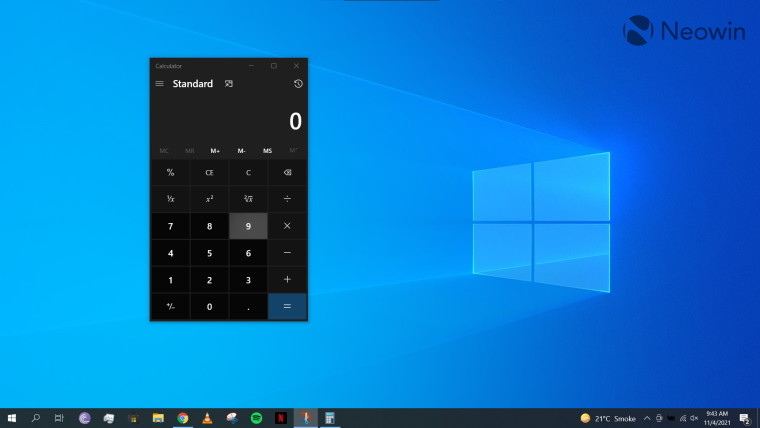Switch to Google Chrome on taskbar

pyautogui.click(x=183, y=418)
